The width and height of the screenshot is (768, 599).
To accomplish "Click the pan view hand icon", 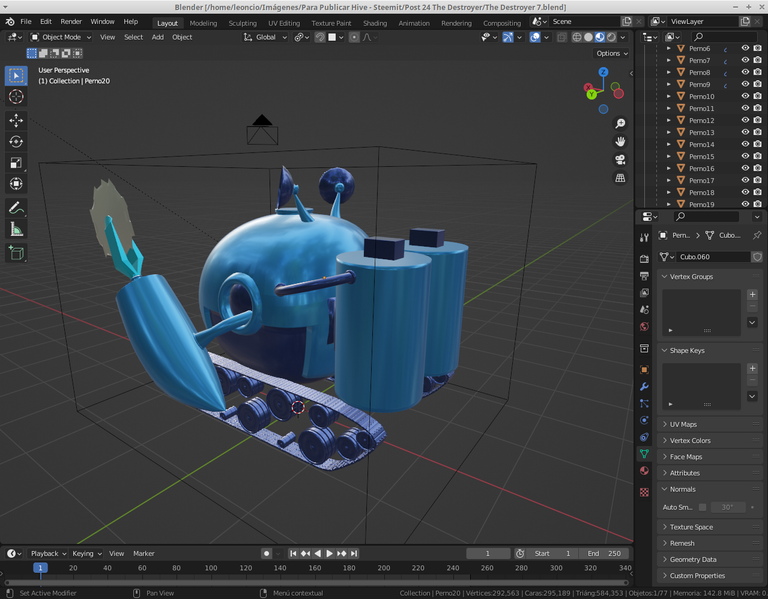I will click(x=620, y=142).
